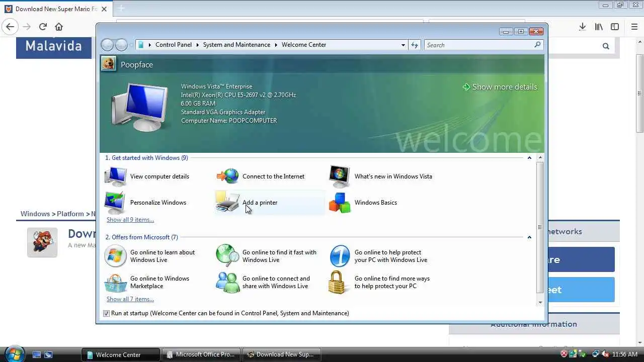Open the address bar history dropdown
Image resolution: width=644 pixels, height=362 pixels.
pos(403,45)
